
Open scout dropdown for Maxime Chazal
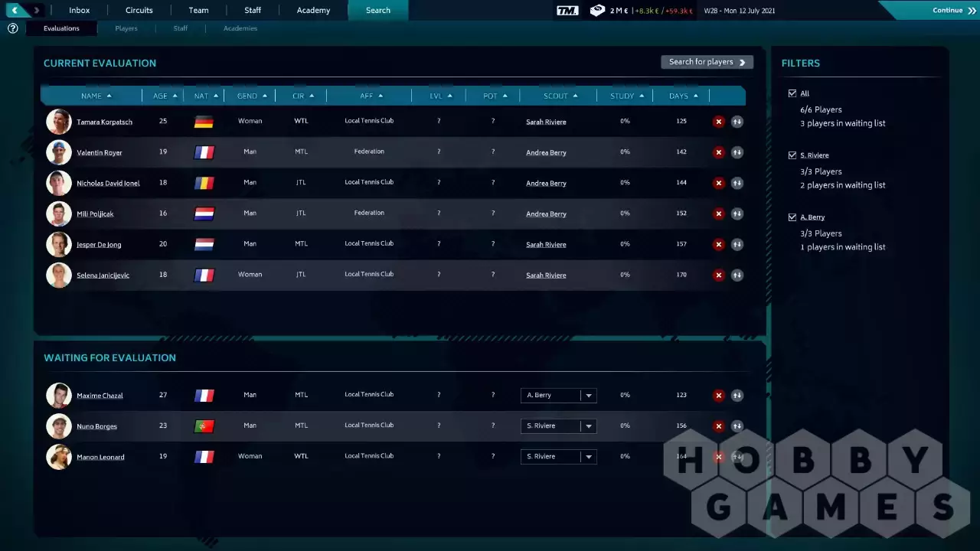pos(588,396)
